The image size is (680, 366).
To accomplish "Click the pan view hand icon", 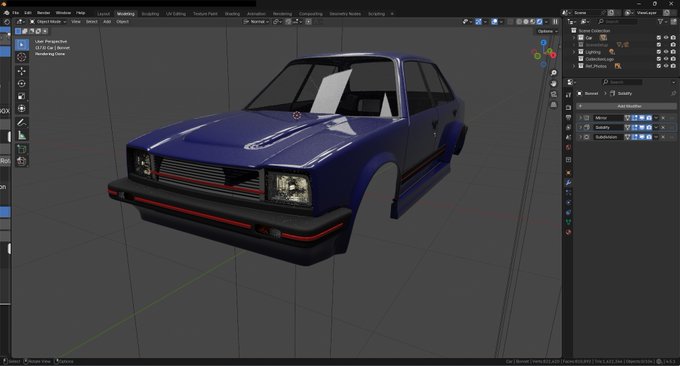I will [554, 83].
